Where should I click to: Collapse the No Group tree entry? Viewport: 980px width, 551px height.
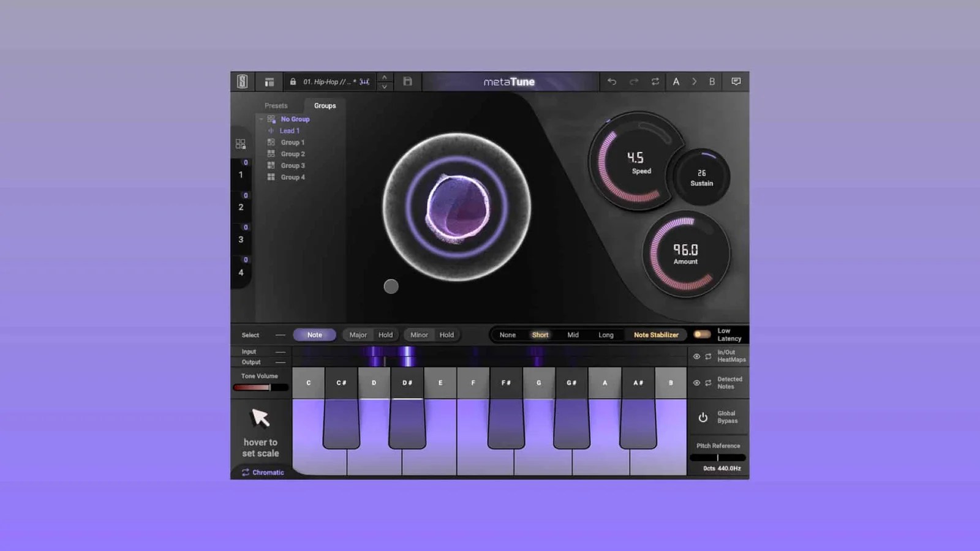coord(262,119)
